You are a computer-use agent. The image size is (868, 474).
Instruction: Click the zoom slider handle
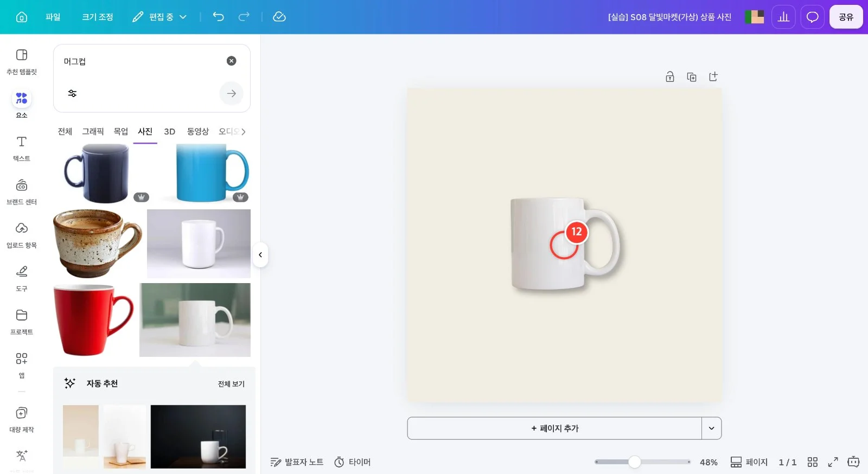point(635,462)
